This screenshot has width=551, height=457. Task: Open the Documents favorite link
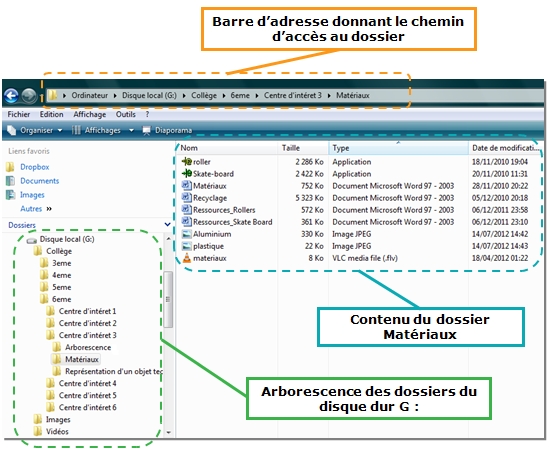39,181
